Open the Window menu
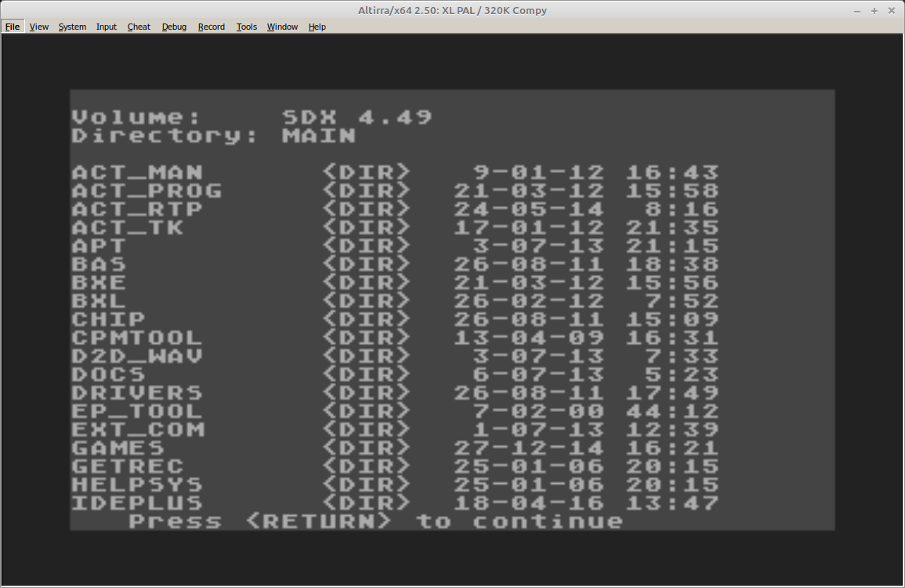Screen dimensions: 905x588 coord(282,27)
